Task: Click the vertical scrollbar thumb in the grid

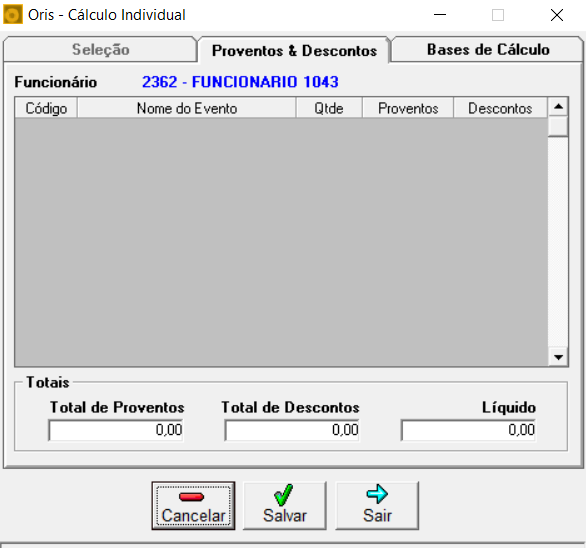Action: [x=558, y=126]
